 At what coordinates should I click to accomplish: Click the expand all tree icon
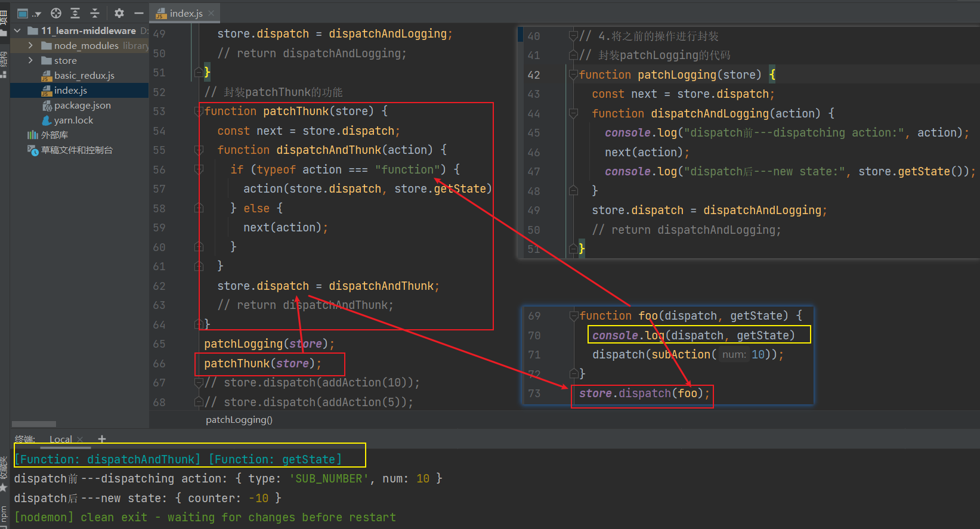[x=75, y=13]
